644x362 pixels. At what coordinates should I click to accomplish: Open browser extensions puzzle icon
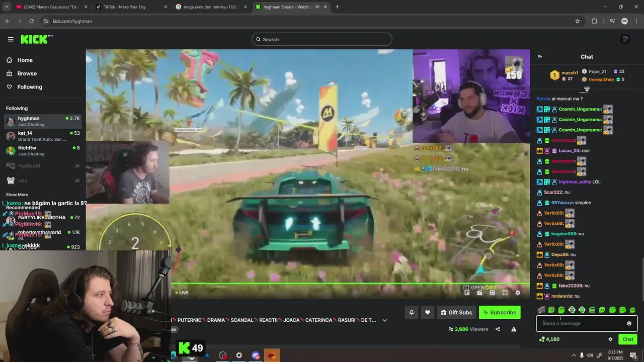point(595,21)
